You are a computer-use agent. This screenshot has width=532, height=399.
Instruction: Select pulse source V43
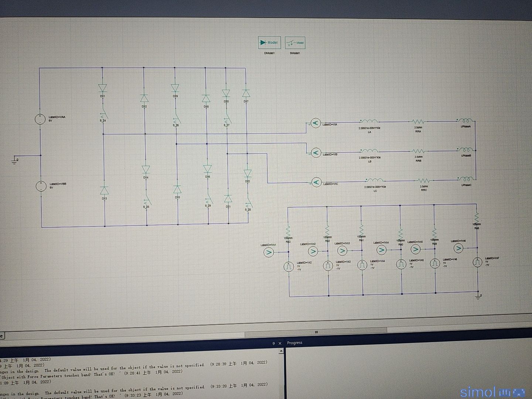(328, 266)
